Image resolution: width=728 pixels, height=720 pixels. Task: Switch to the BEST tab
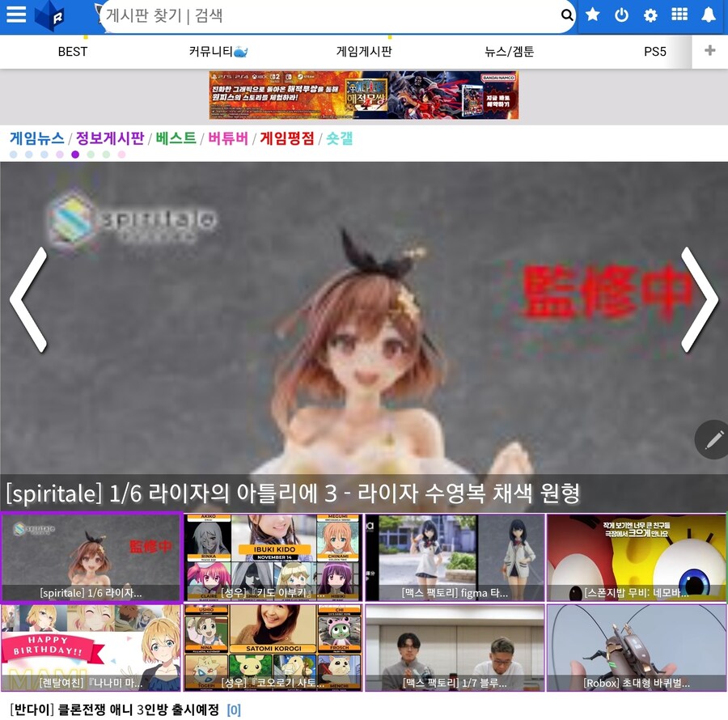pyautogui.click(x=72, y=51)
